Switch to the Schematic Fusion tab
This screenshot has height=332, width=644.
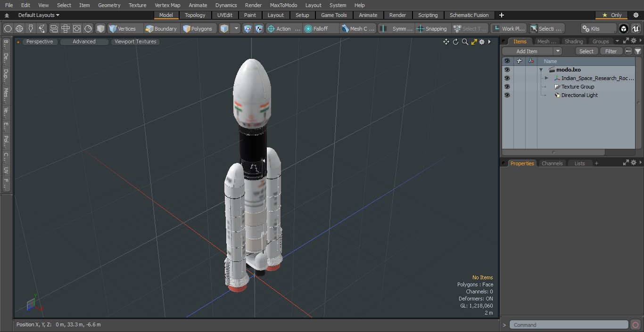point(469,15)
